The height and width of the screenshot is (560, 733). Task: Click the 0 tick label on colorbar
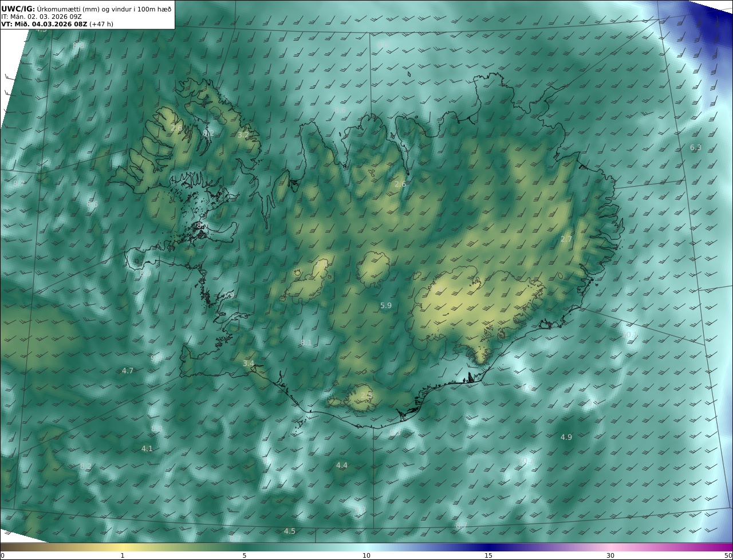tap(2, 555)
